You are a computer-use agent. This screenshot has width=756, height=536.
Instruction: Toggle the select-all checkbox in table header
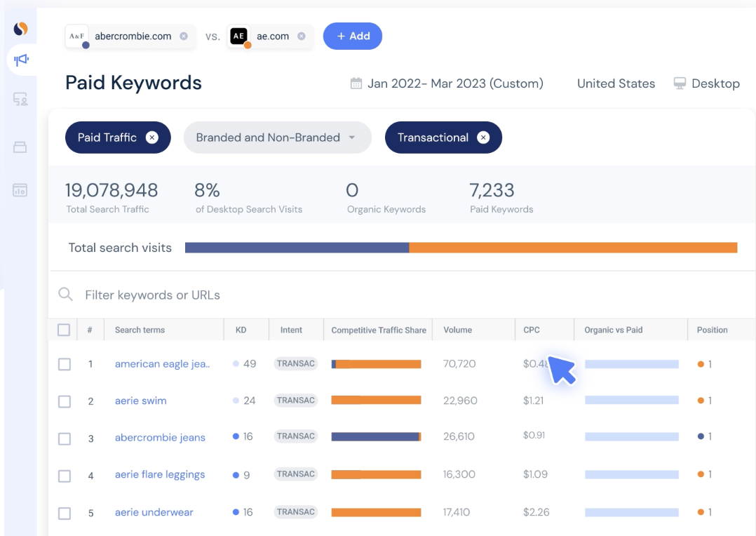pos(64,330)
